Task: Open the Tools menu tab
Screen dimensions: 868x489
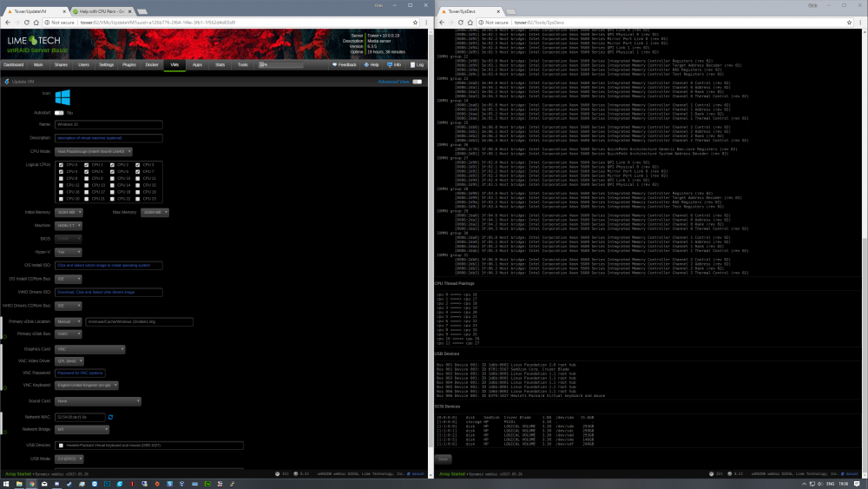Action: coord(243,65)
